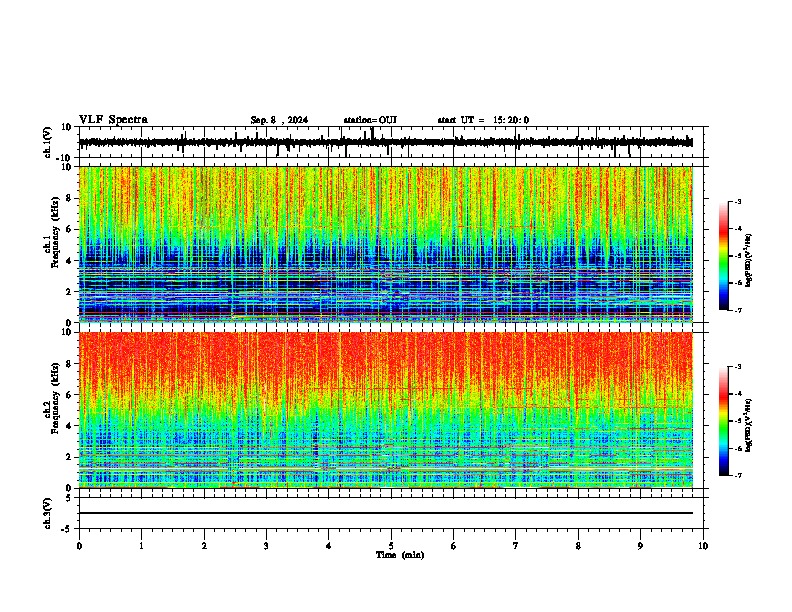792x612 pixels.
Task: Click the time axis tick label "2"
Action: click(x=204, y=546)
